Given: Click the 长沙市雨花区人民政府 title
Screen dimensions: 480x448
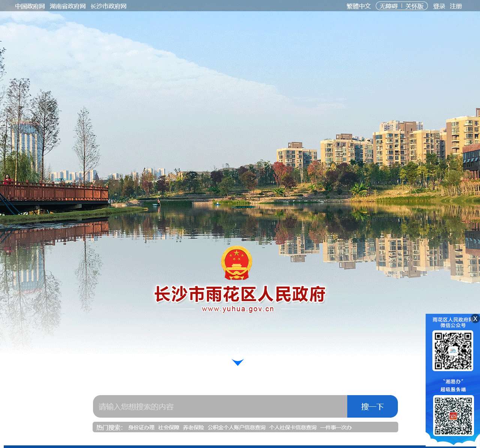Looking at the screenshot, I should 240,294.
